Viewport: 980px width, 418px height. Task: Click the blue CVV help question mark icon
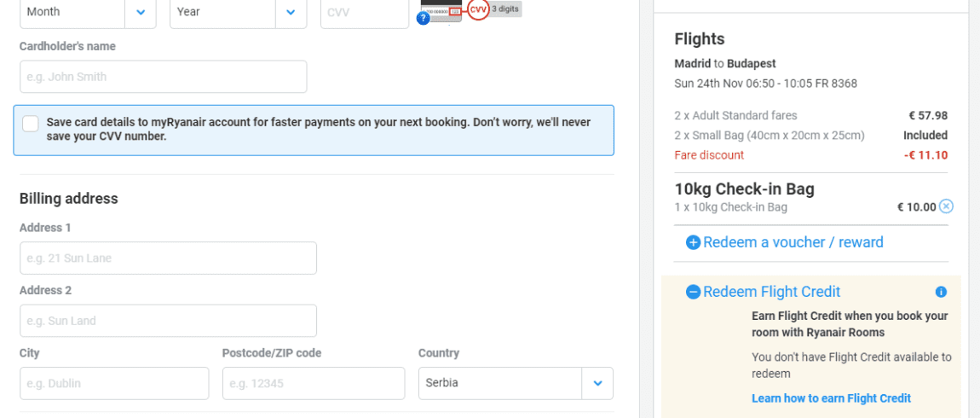(424, 18)
